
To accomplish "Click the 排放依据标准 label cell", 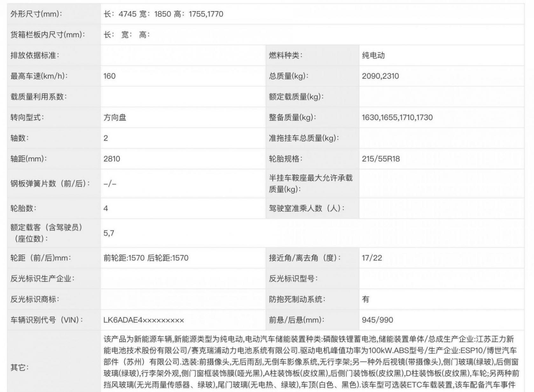I will [x=35, y=55].
